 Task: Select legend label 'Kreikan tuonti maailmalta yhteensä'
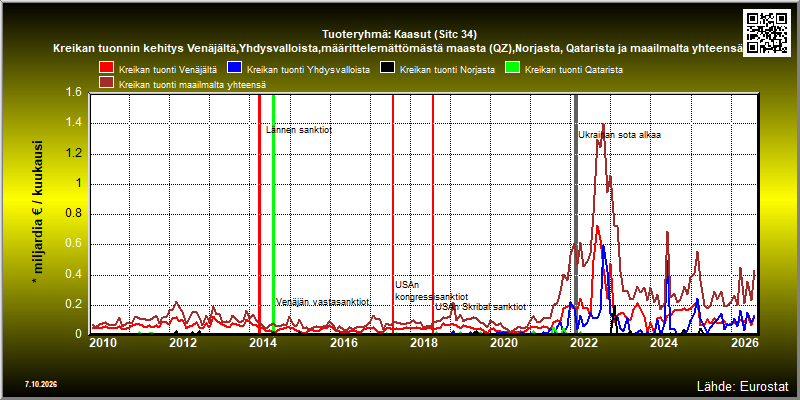pyautogui.click(x=192, y=84)
